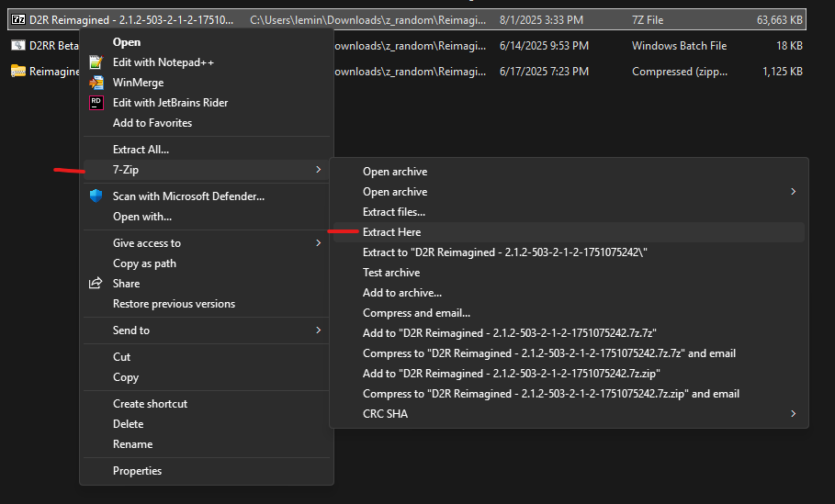Screen dimensions: 835x504
Task: Expand the CRC SHA submenu arrow
Action: [x=794, y=413]
